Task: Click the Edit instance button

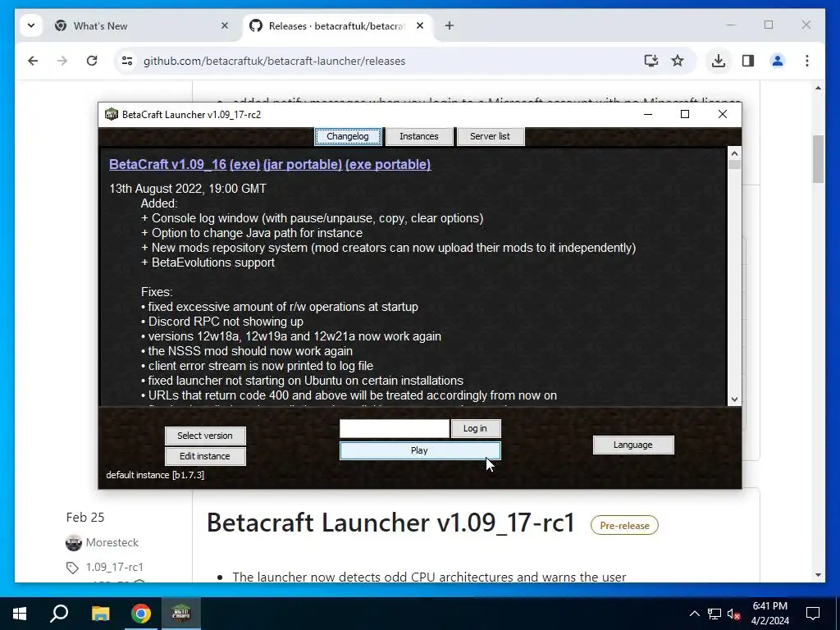Action: click(x=205, y=456)
